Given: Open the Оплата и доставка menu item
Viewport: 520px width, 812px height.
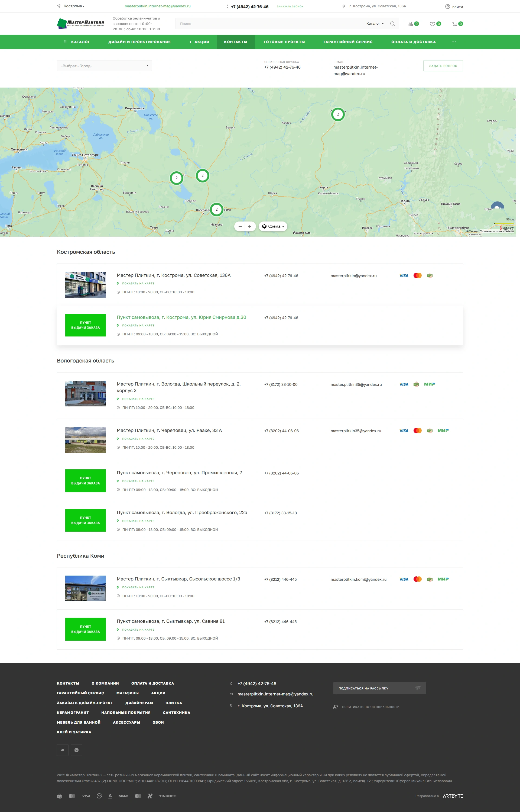Looking at the screenshot, I should pos(413,42).
